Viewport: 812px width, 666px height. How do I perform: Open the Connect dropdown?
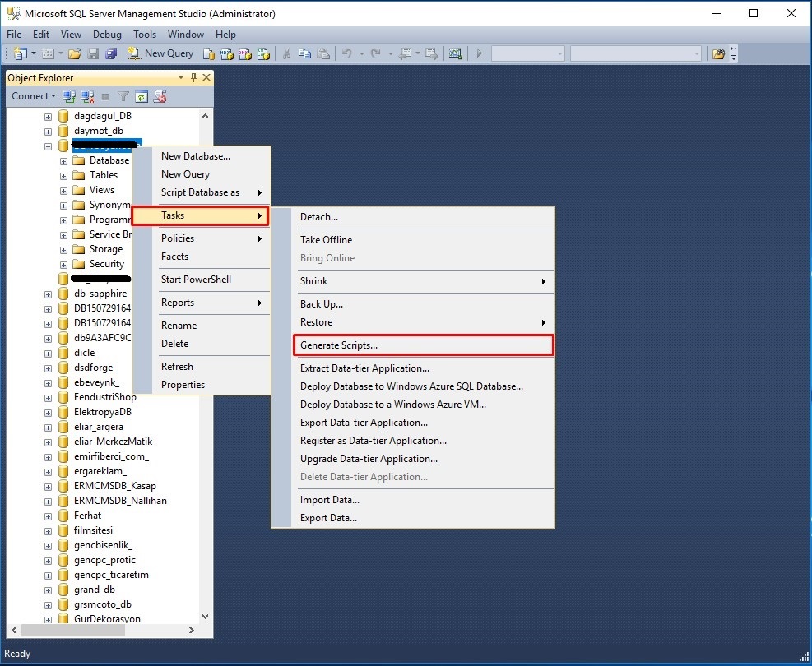coord(34,96)
